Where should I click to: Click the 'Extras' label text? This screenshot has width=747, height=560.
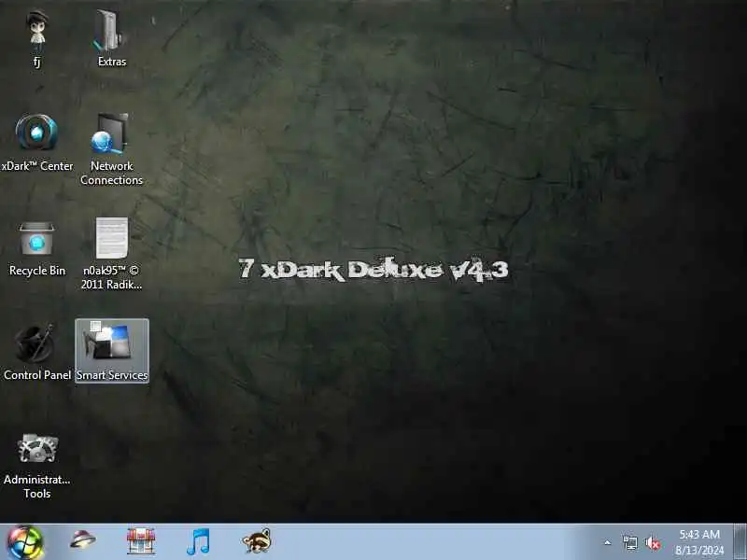tap(112, 62)
